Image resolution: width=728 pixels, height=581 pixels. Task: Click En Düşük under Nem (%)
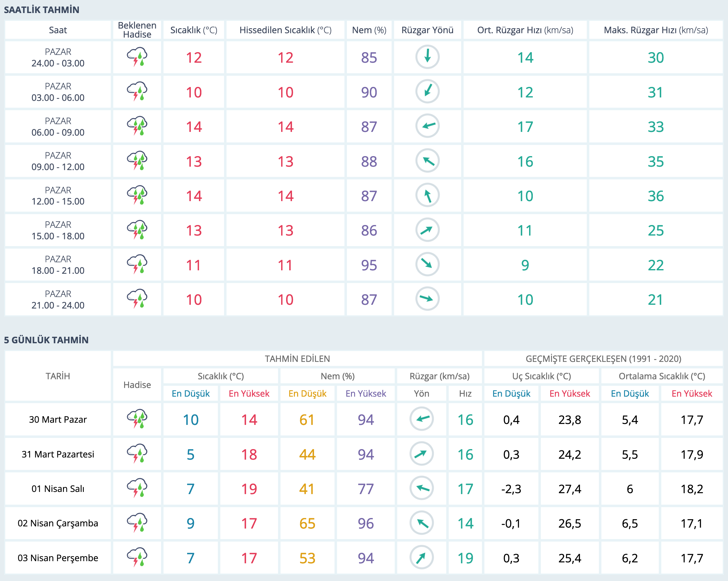[307, 394]
